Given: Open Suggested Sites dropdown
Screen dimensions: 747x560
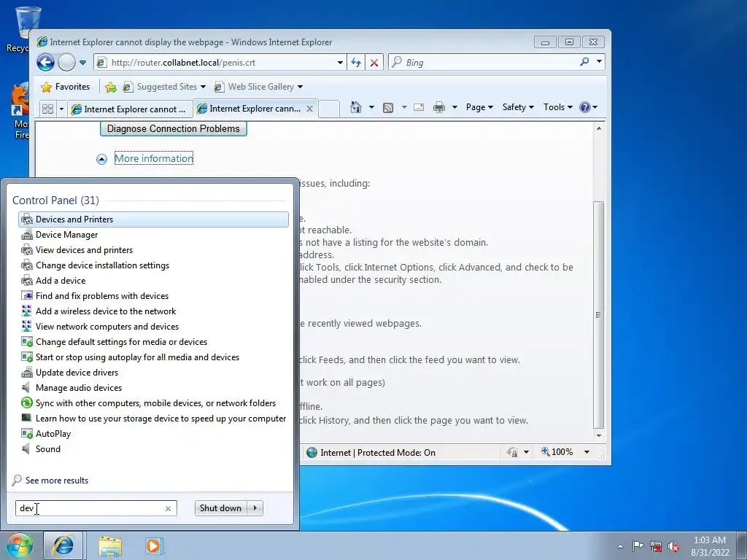Looking at the screenshot, I should tap(164, 87).
